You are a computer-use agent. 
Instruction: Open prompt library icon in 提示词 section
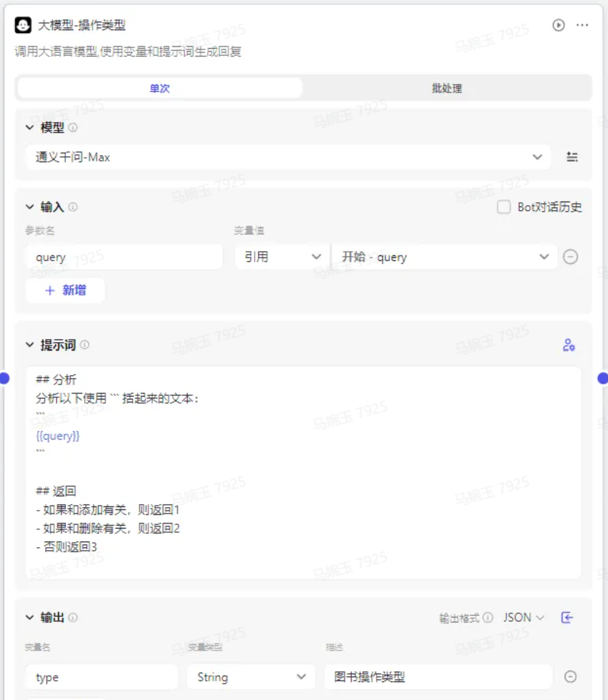[x=569, y=345]
